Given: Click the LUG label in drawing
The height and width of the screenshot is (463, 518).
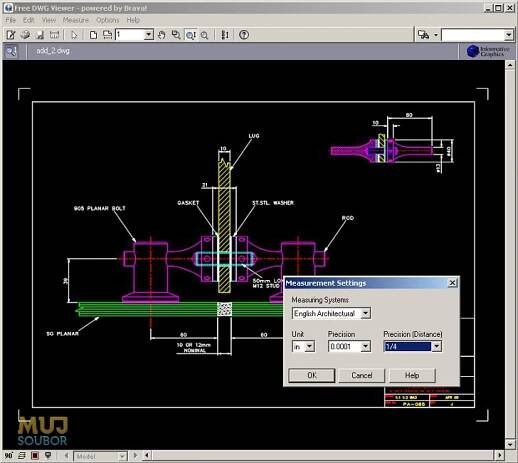Looking at the screenshot, I should click(x=254, y=136).
